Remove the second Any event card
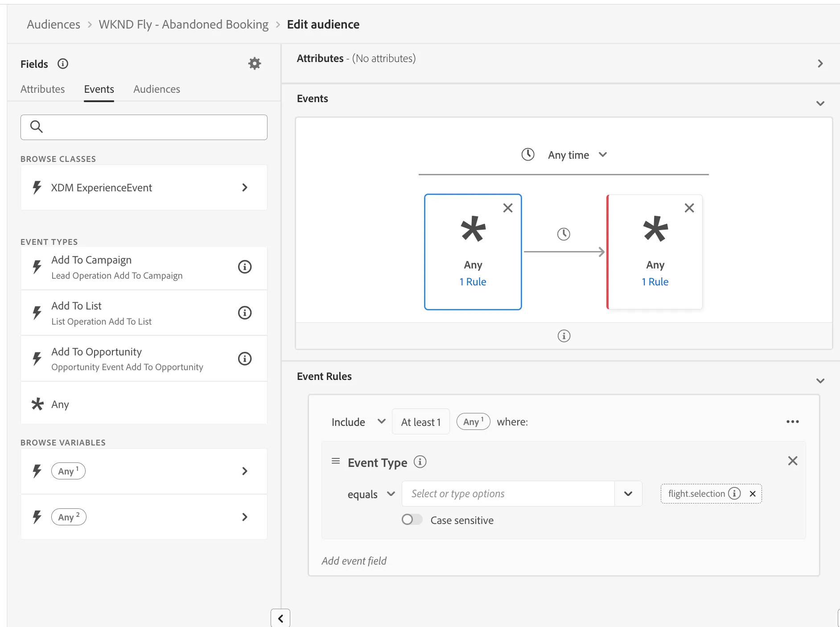840x627 pixels. (689, 208)
